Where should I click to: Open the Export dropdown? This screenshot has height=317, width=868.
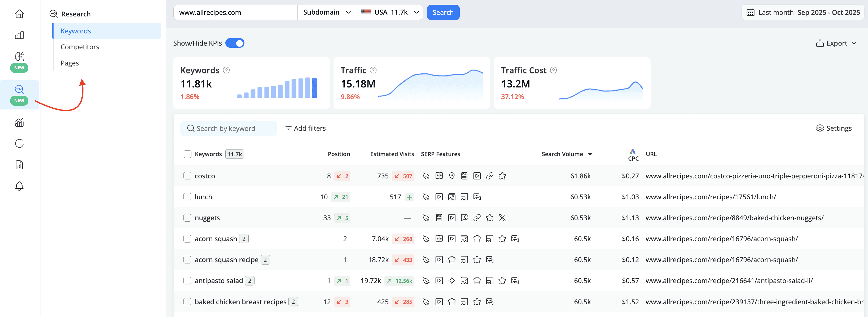coord(836,43)
